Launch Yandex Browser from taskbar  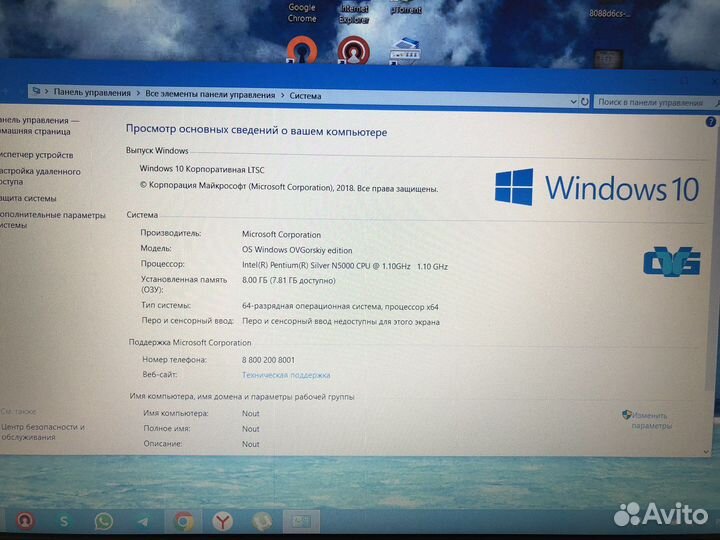click(x=222, y=522)
